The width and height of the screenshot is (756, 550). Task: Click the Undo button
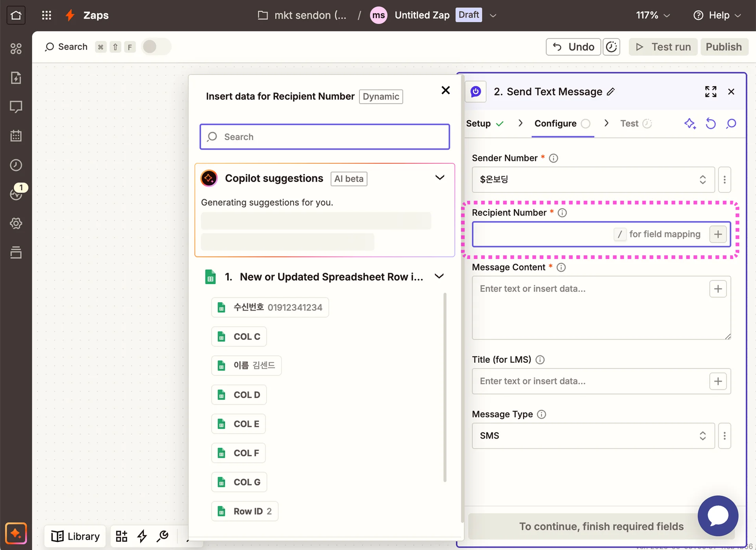tap(573, 47)
